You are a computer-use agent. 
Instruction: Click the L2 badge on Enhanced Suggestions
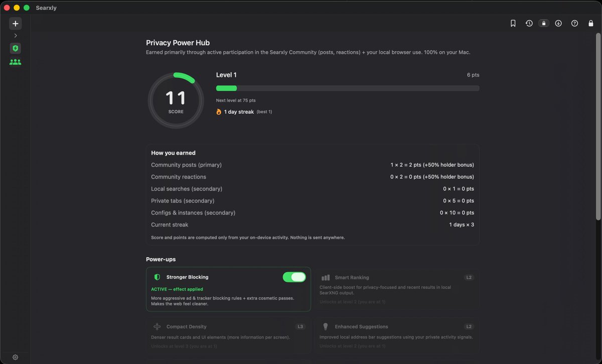point(469,326)
